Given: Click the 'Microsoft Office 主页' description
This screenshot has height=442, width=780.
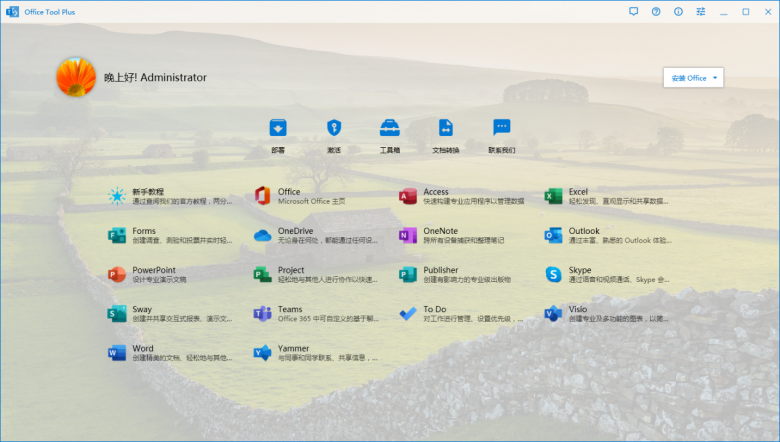Looking at the screenshot, I should (x=311, y=201).
